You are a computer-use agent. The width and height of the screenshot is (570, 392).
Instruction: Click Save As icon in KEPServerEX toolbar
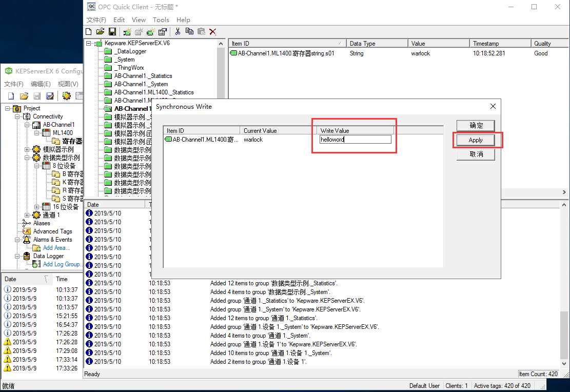[x=50, y=95]
